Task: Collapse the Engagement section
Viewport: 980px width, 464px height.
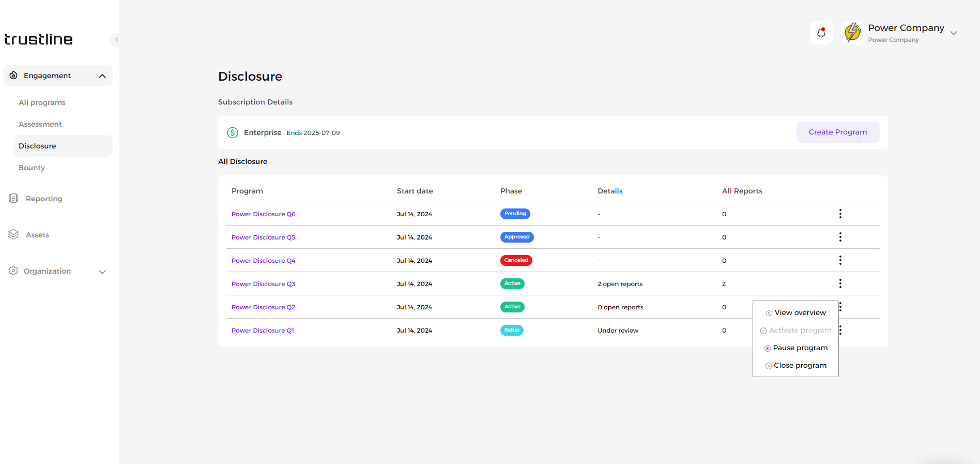Action: 102,76
